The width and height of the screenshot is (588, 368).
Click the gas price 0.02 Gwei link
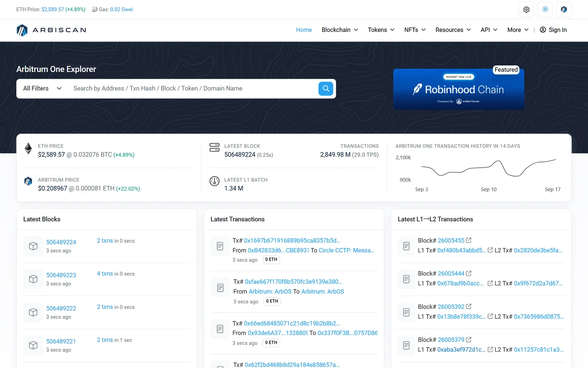121,9
